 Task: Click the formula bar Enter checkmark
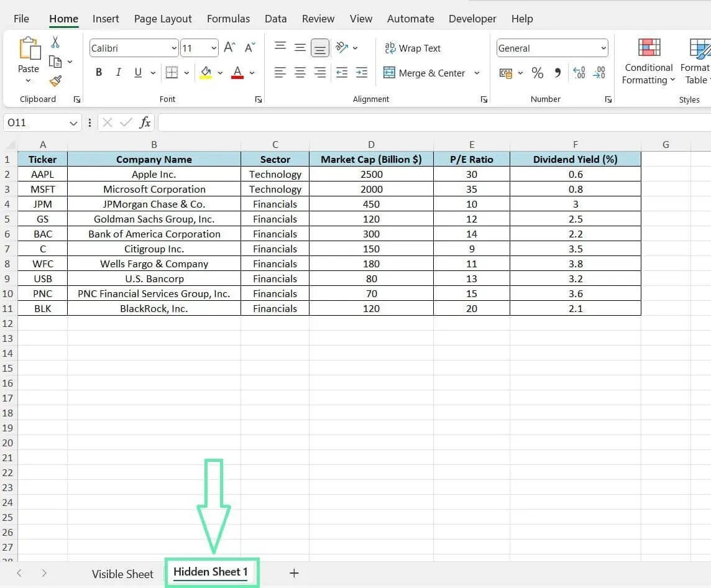pos(126,122)
